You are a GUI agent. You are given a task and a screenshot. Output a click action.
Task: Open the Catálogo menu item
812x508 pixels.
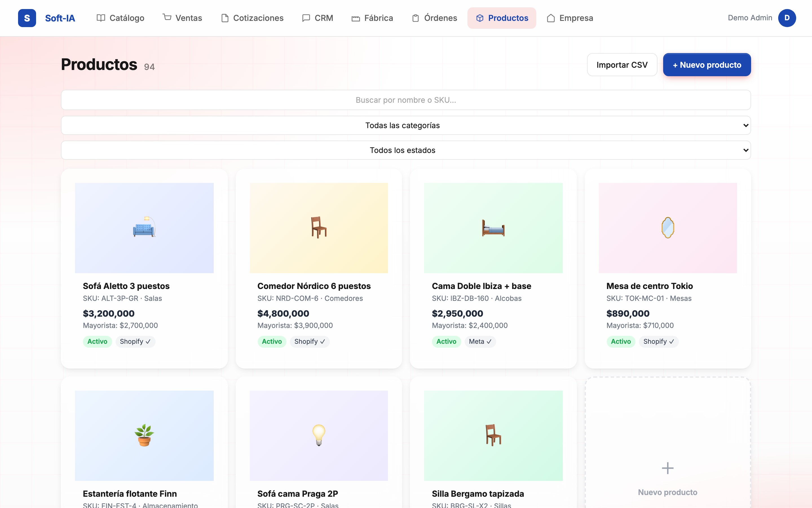(x=120, y=18)
